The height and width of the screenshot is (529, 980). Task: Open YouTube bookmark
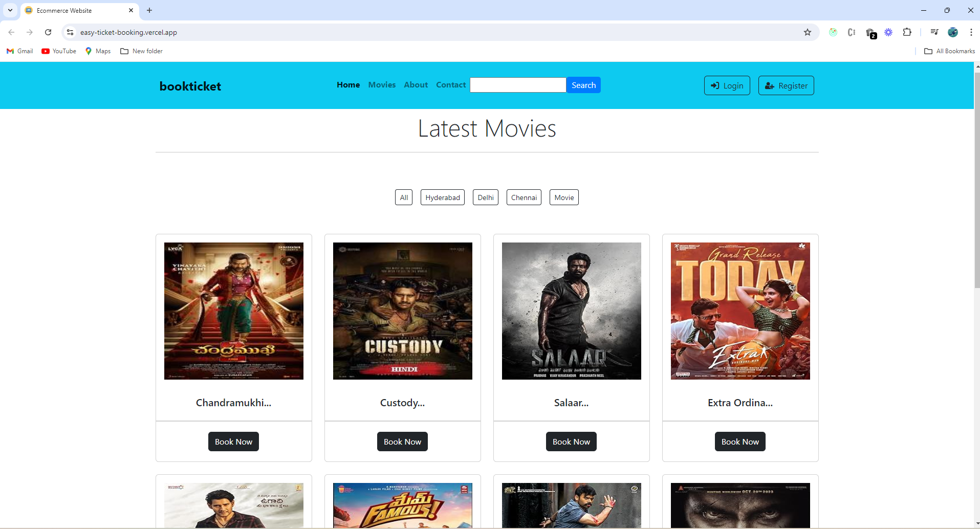click(59, 51)
